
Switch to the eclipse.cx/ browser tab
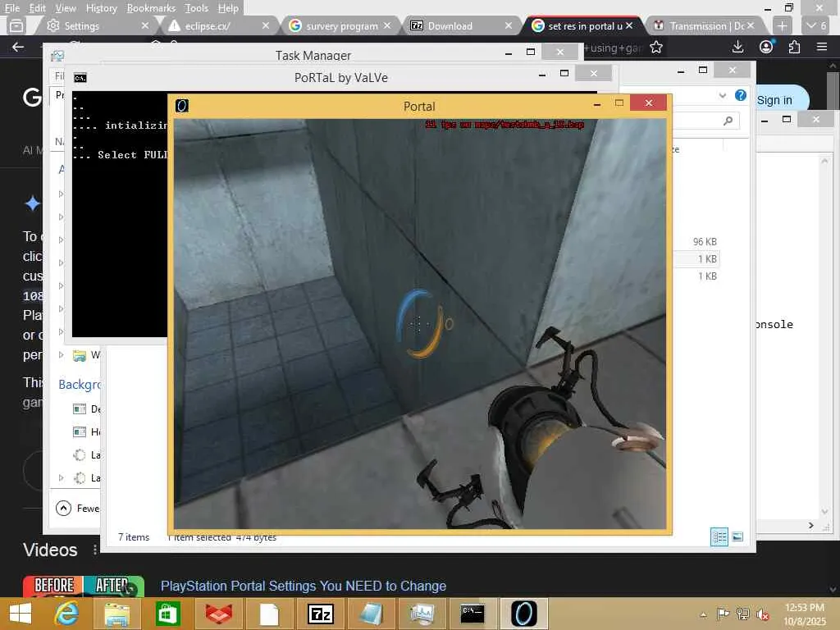point(214,25)
